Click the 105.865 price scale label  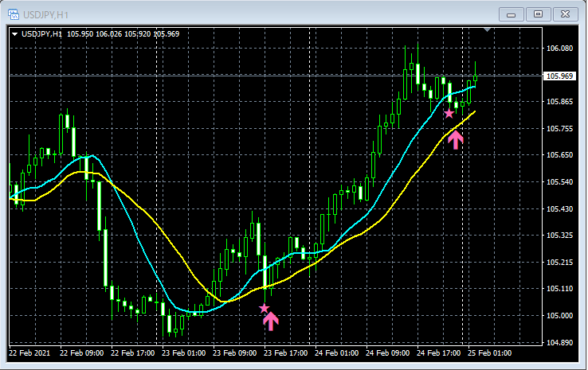point(559,102)
